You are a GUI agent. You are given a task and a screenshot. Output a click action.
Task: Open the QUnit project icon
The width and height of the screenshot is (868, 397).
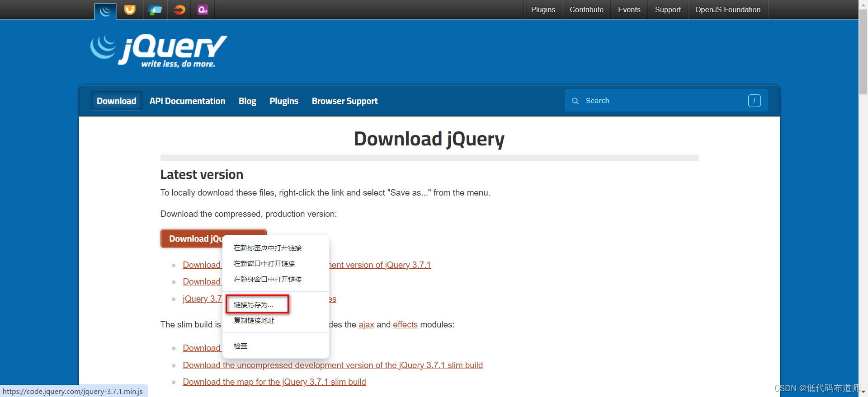point(203,9)
